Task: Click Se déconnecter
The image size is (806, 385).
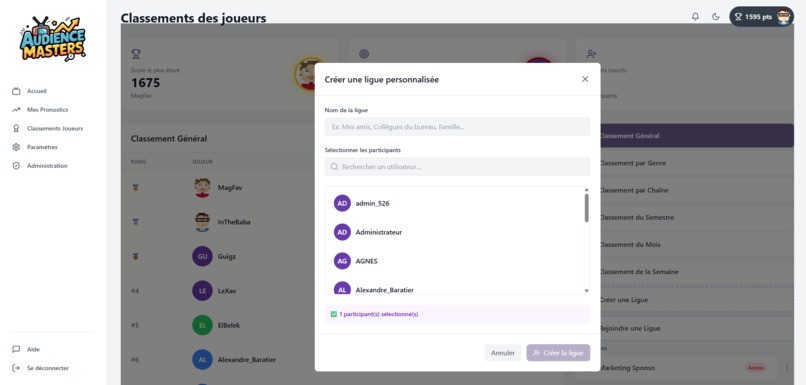Action: pyautogui.click(x=47, y=368)
